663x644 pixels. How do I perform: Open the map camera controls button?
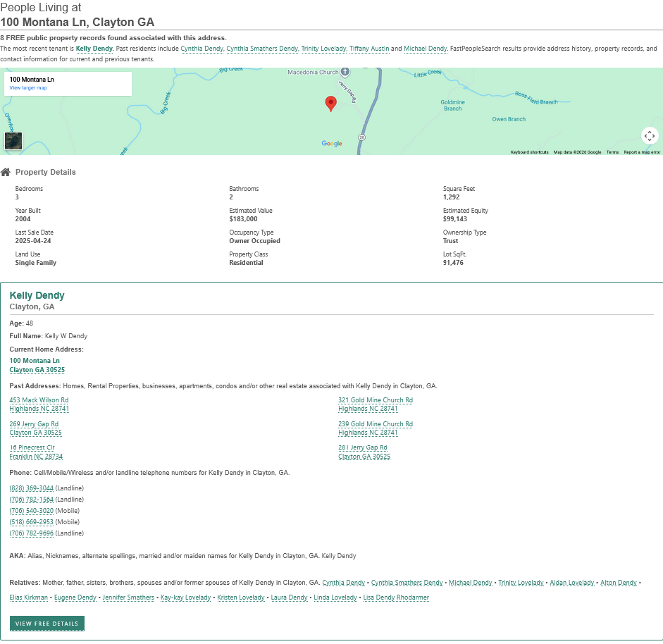649,136
